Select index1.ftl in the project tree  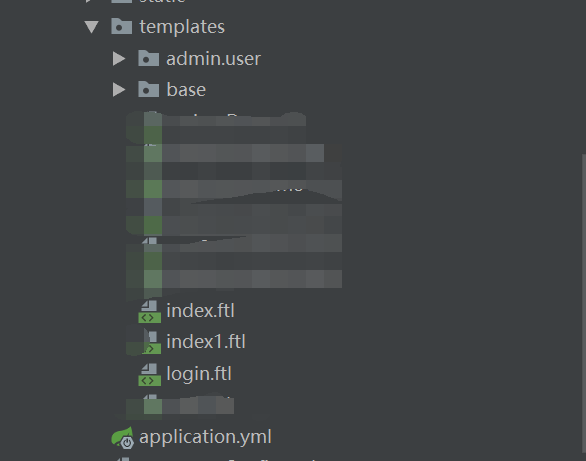coord(206,342)
